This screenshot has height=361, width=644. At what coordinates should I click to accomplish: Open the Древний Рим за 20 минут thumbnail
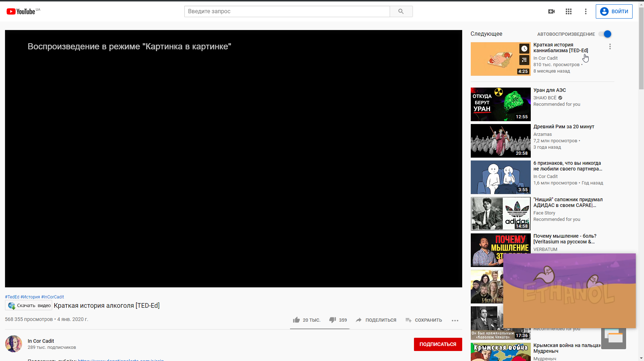pyautogui.click(x=501, y=141)
